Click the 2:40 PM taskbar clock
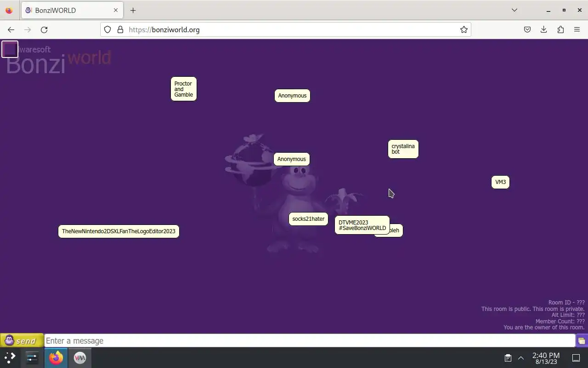The width and height of the screenshot is (588, 368). pyautogui.click(x=546, y=358)
